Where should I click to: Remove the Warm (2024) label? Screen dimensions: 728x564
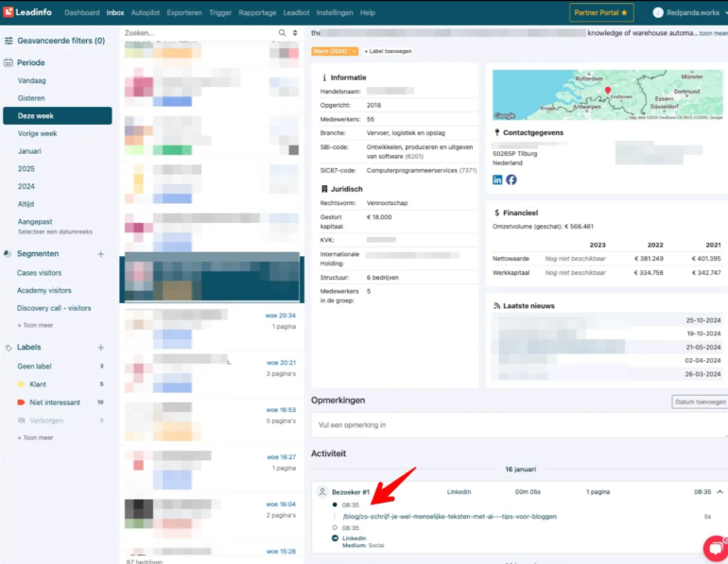coord(354,51)
